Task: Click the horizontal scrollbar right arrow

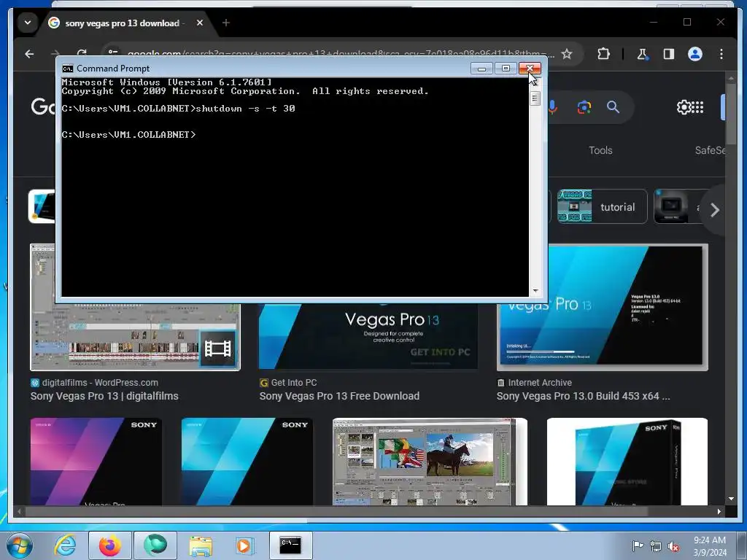Action: (x=719, y=511)
